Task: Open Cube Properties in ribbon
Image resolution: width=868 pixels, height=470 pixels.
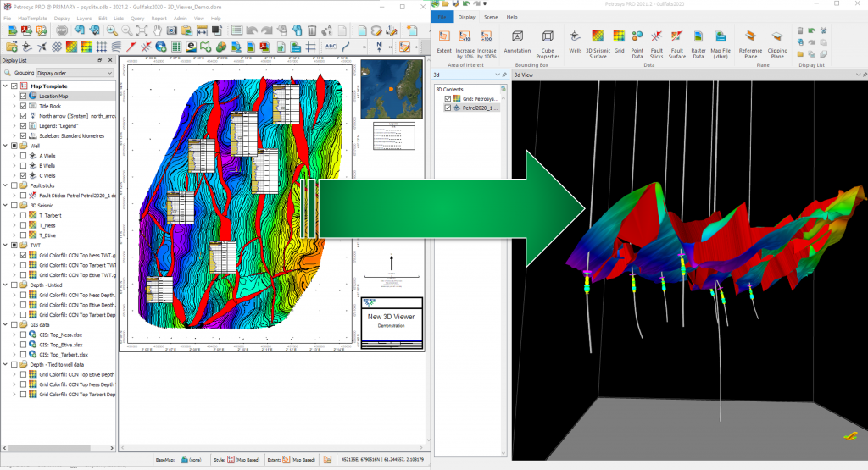Action: point(548,44)
